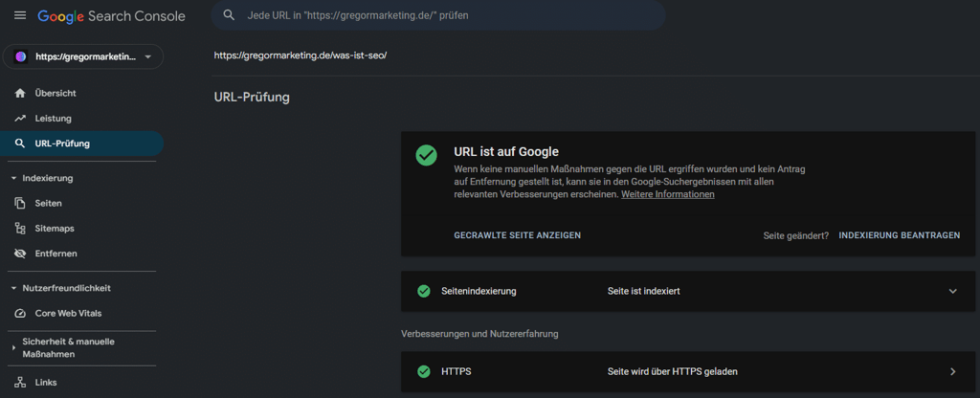The width and height of the screenshot is (980, 398).
Task: Click 'Seite ist indexiert' status text
Action: click(644, 291)
